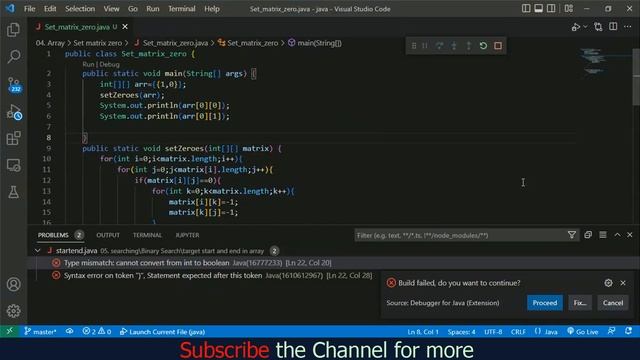Switch to the PROBLEMS panel tab

(53, 235)
